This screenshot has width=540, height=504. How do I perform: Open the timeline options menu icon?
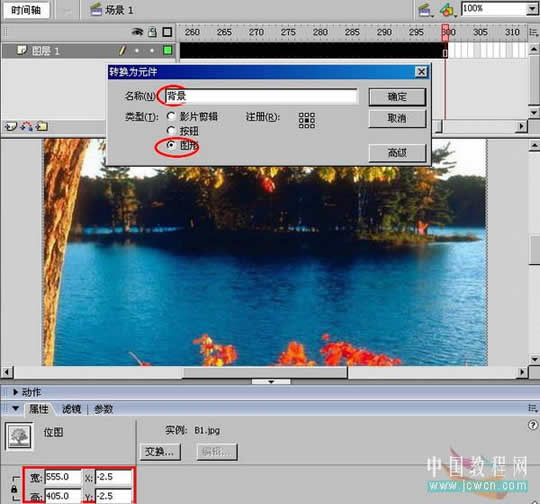[x=533, y=32]
